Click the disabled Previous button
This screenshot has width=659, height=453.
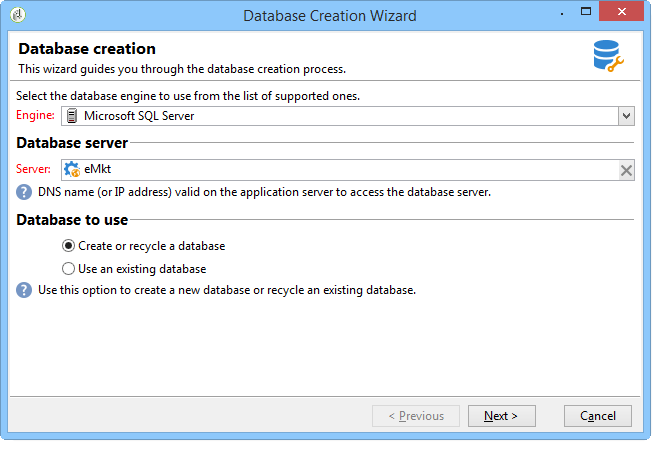pyautogui.click(x=416, y=416)
